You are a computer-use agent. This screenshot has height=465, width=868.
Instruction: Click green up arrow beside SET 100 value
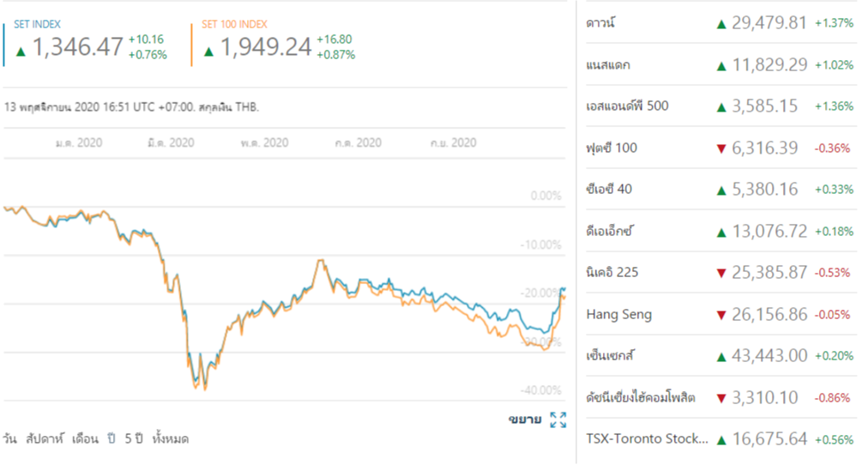tap(208, 51)
